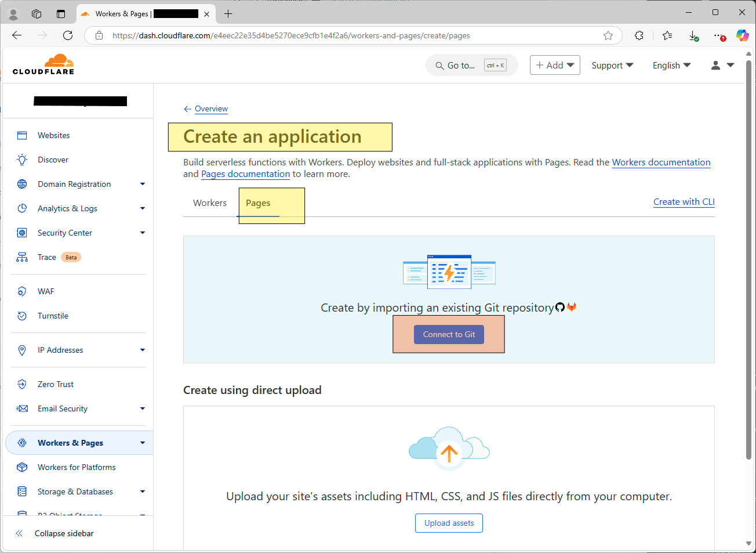This screenshot has width=756, height=553.
Task: Open Email Security
Action: (x=62, y=408)
